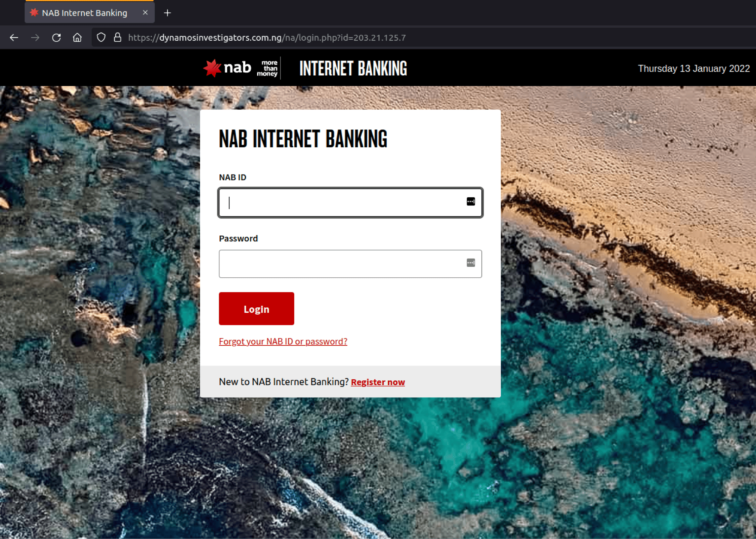
Task: Select the NAB Internet Banking tab
Action: click(84, 13)
